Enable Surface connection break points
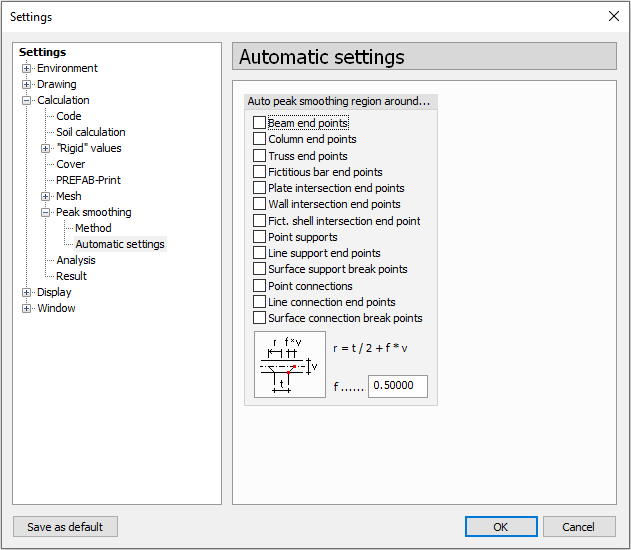This screenshot has height=550, width=631. pyautogui.click(x=260, y=318)
